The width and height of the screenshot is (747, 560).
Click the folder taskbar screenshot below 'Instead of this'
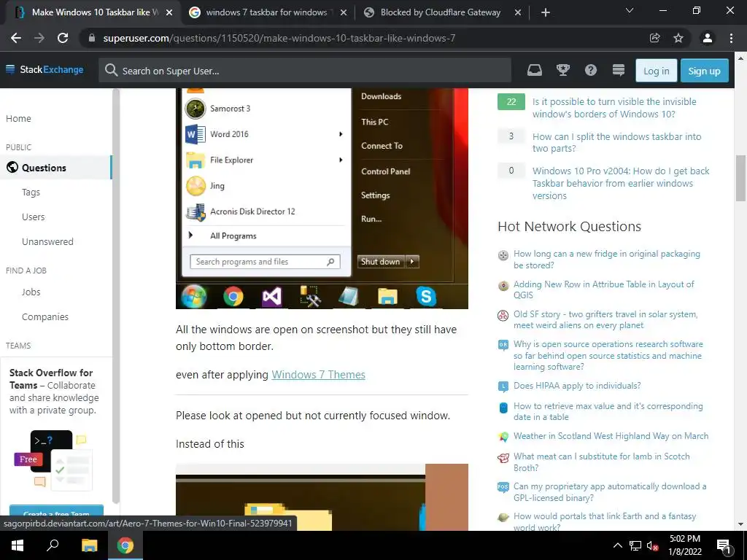322,497
